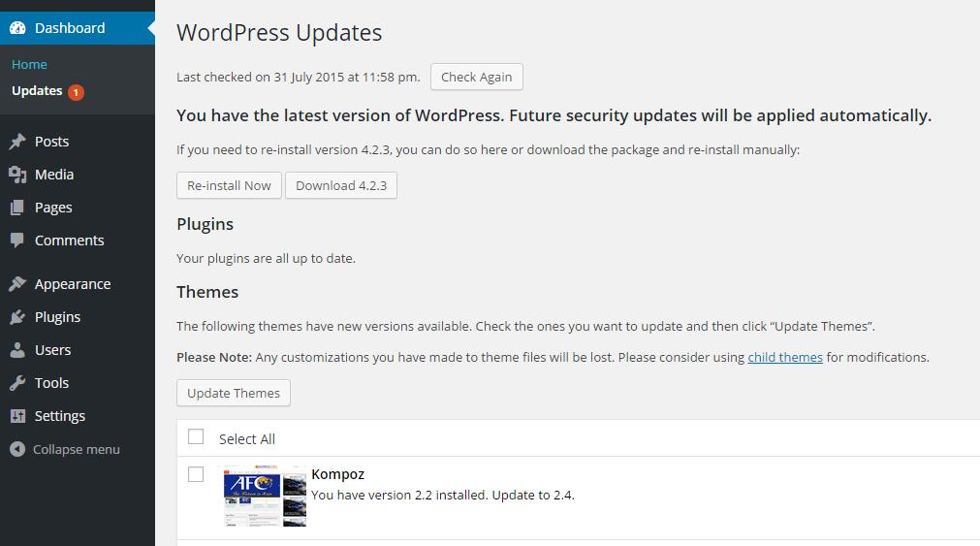Click the Plugins plug icon
The height and width of the screenshot is (546, 980).
[17, 317]
